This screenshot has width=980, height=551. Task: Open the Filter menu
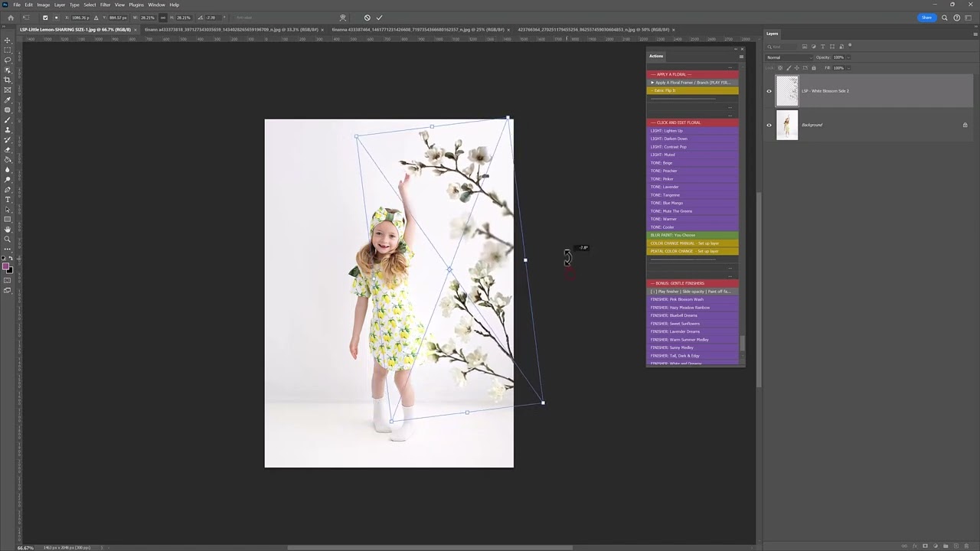(105, 5)
